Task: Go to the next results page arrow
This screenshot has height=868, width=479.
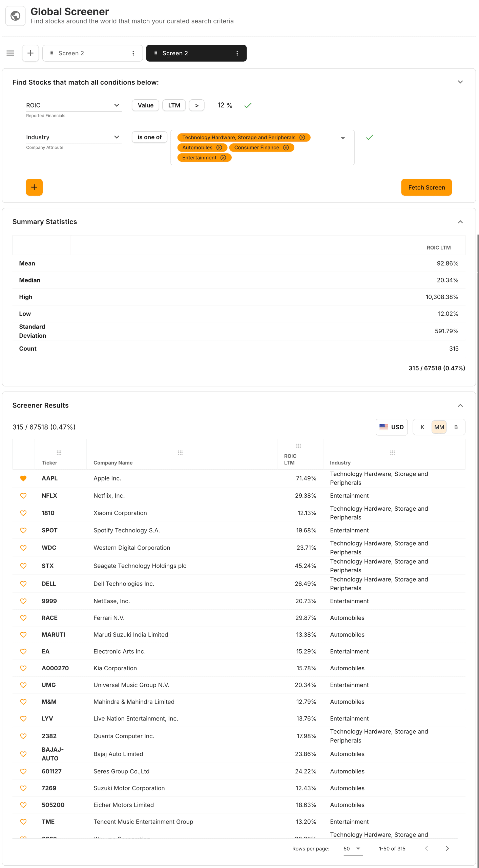Action: tap(447, 848)
